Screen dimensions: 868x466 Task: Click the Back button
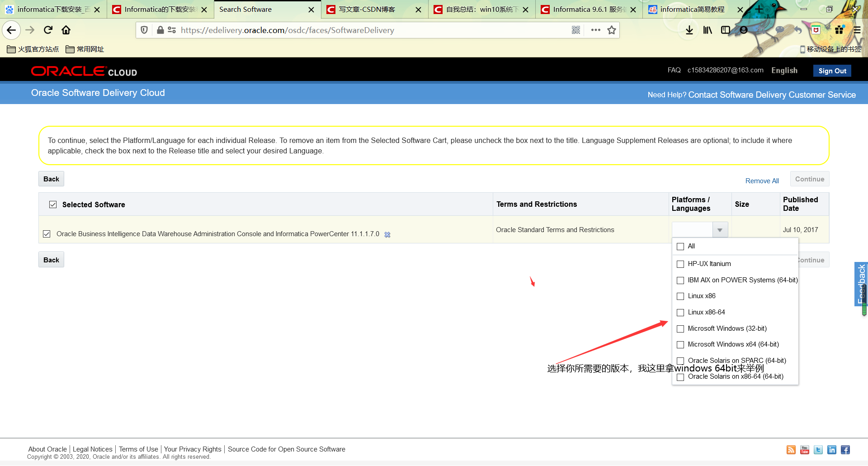point(51,179)
